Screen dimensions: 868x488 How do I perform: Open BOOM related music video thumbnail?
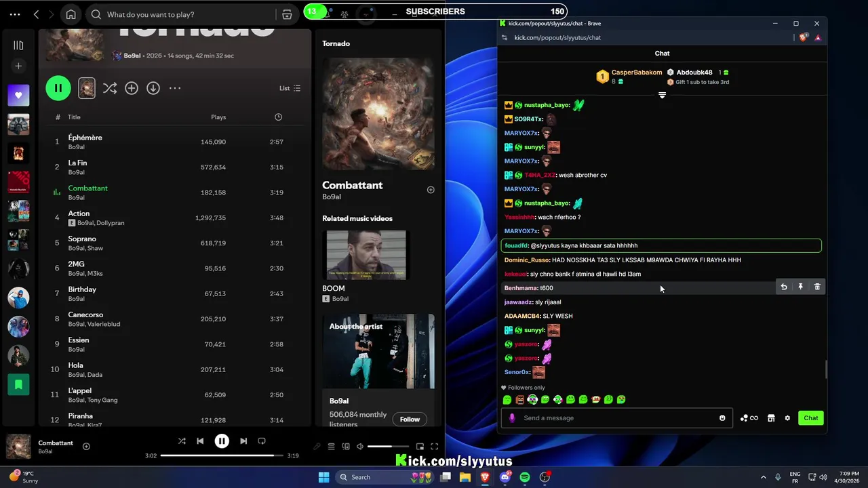[x=366, y=255]
